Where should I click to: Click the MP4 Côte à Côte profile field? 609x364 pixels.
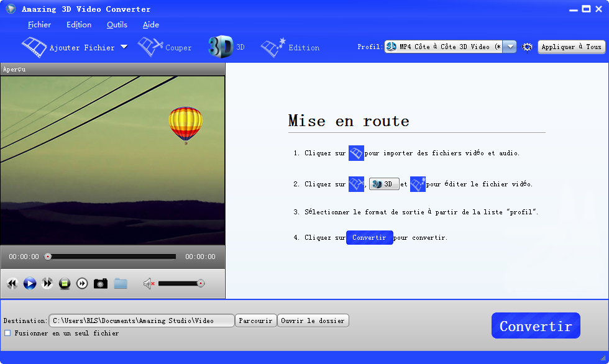444,47
